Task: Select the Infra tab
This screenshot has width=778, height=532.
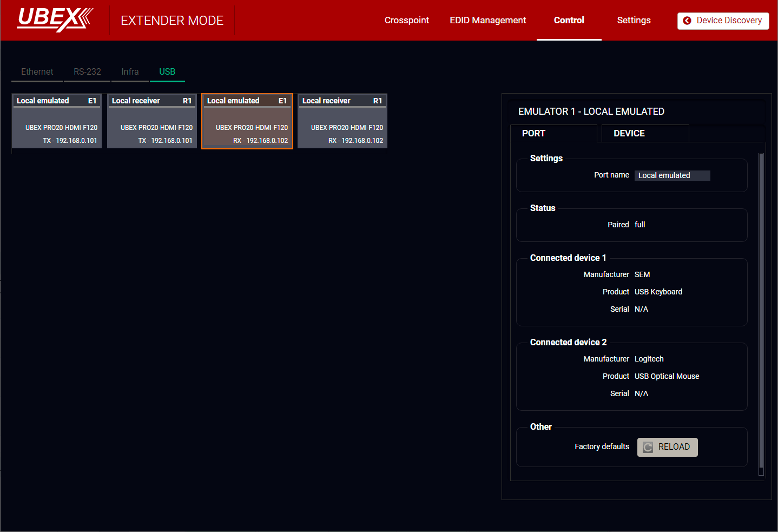Action: point(130,71)
